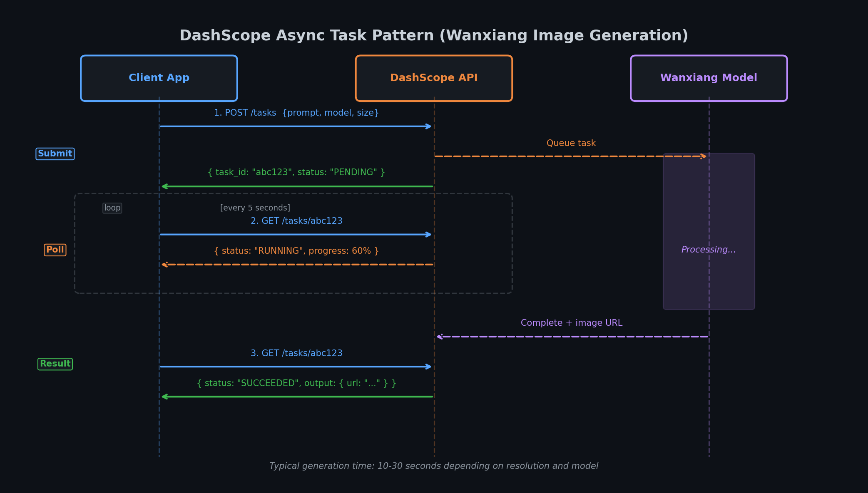
Task: Click the typical generation time footnote
Action: click(434, 466)
